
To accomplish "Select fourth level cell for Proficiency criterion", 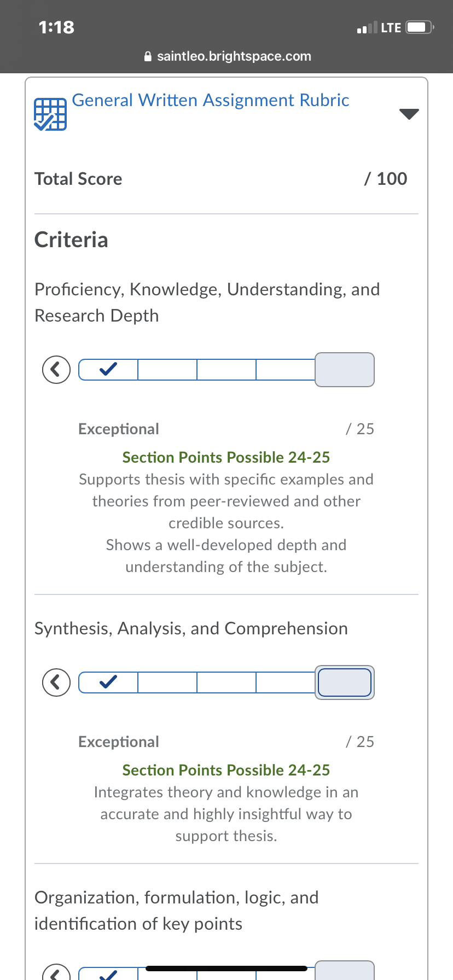I will [x=286, y=370].
